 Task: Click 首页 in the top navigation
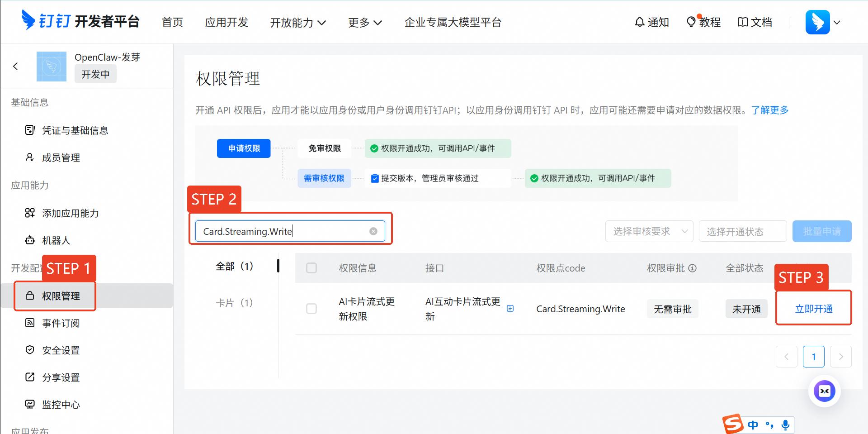click(172, 22)
